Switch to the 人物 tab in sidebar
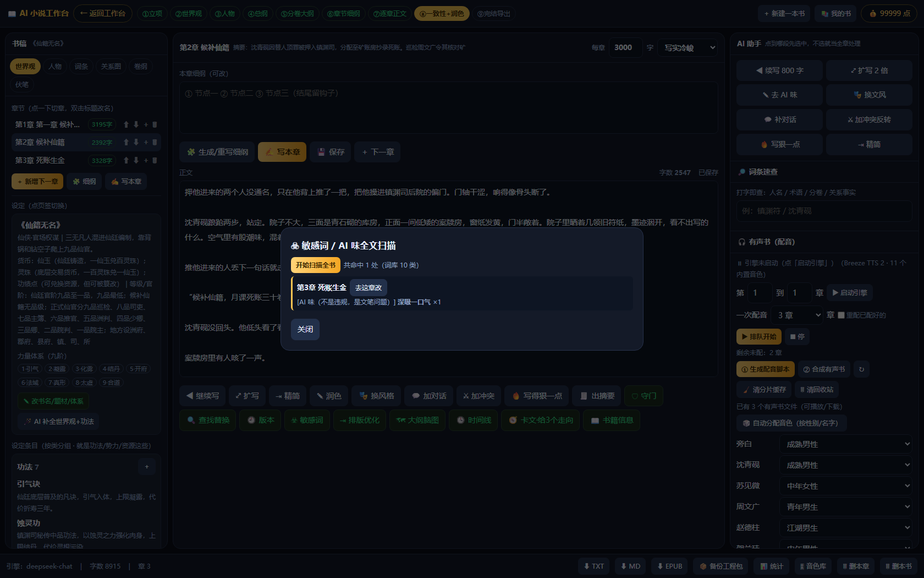Image resolution: width=924 pixels, height=578 pixels. coord(55,67)
